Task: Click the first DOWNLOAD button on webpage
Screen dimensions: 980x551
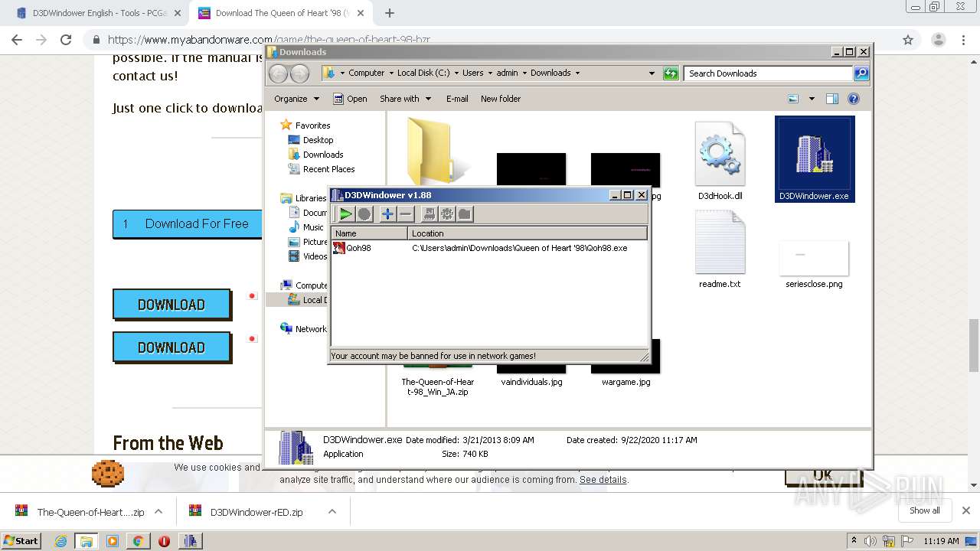Action: click(171, 305)
